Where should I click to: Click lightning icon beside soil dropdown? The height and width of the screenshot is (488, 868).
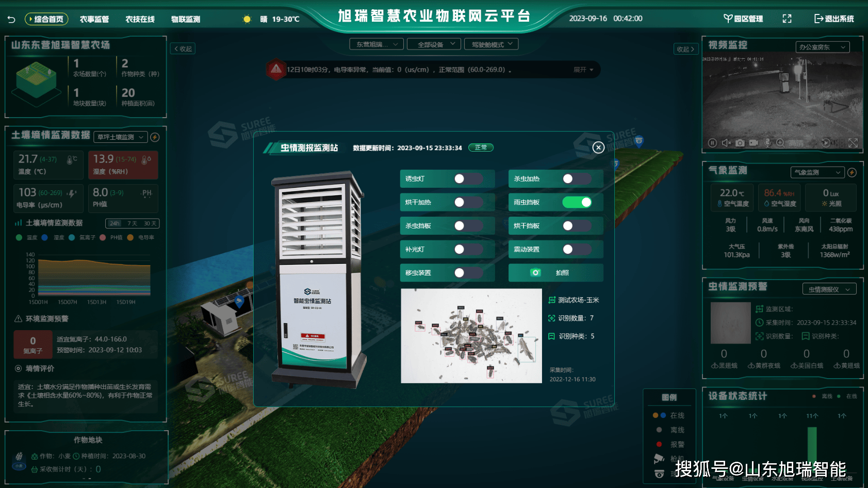pyautogui.click(x=155, y=137)
